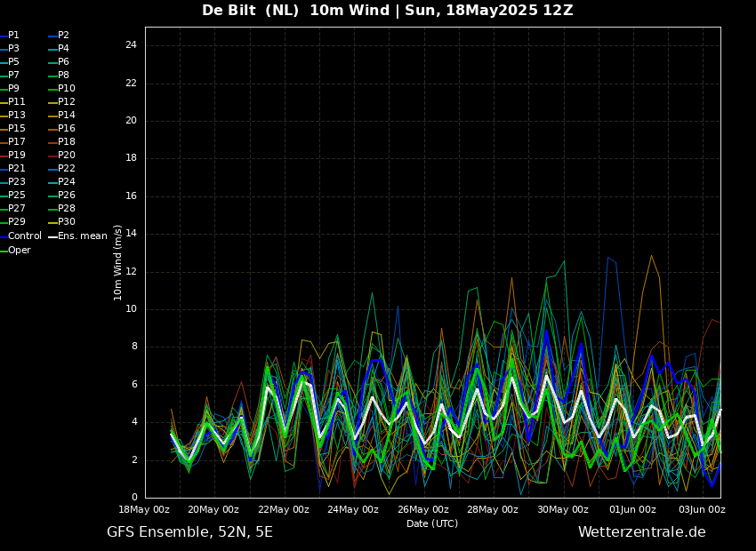This screenshot has width=756, height=551.
Task: Select the P15 legend entry
Action: [x=16, y=129]
